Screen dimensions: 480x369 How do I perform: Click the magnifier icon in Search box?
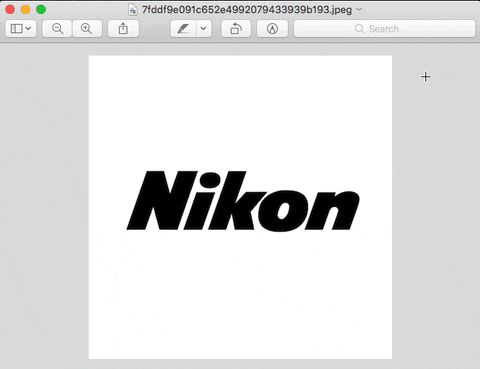point(359,29)
